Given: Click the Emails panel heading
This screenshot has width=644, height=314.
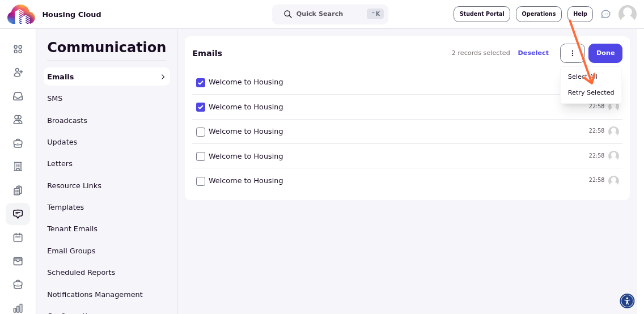Looking at the screenshot, I should [207, 53].
